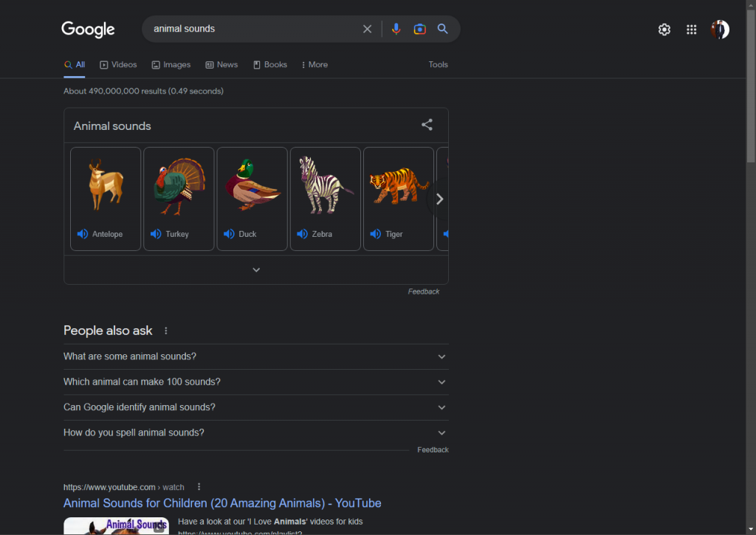Image resolution: width=756 pixels, height=535 pixels.
Task: Send Feedback on People also ask
Action: [x=433, y=449]
